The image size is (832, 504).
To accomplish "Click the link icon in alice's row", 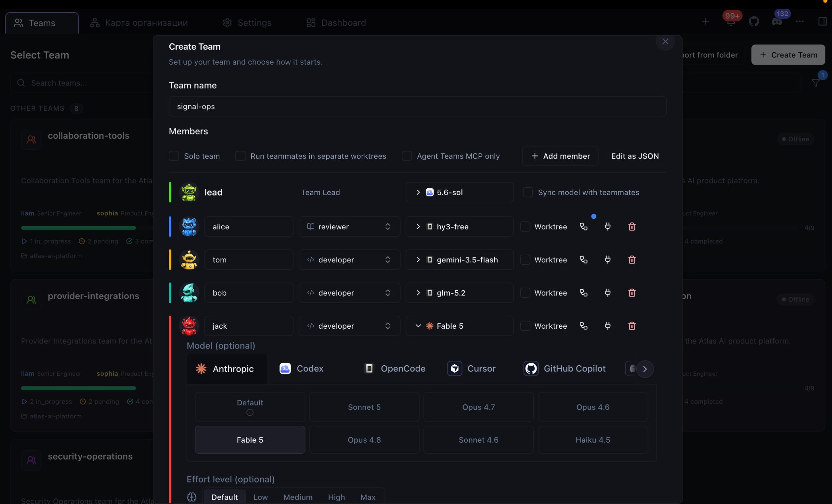I will point(583,226).
